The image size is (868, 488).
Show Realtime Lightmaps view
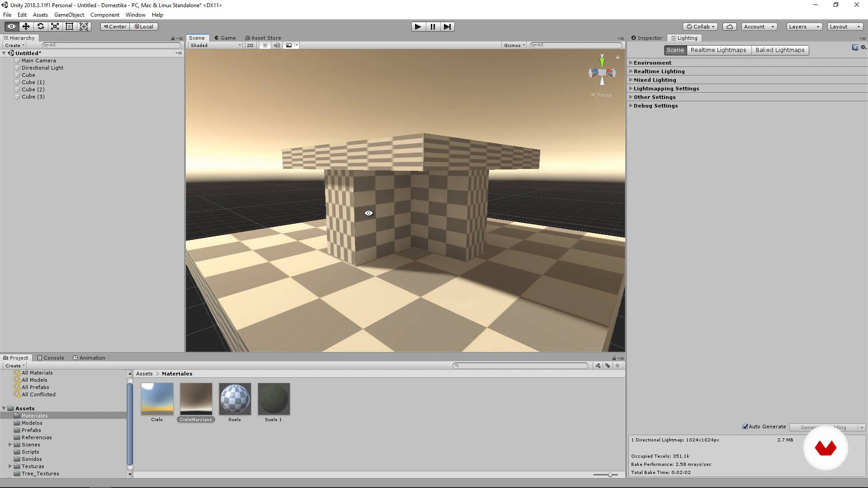point(718,50)
